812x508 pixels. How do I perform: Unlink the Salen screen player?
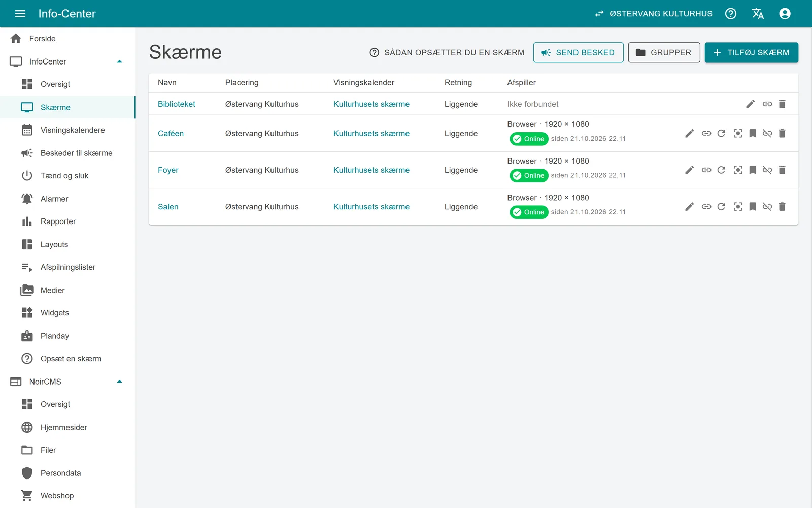(x=767, y=207)
